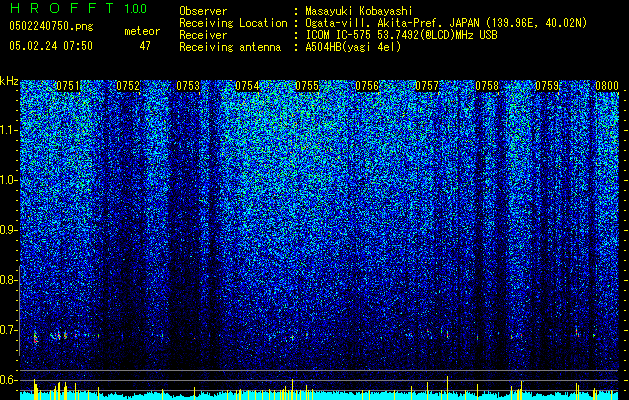The image size is (629, 400).
Task: Click the 0756 time marker
Action: [367, 86]
